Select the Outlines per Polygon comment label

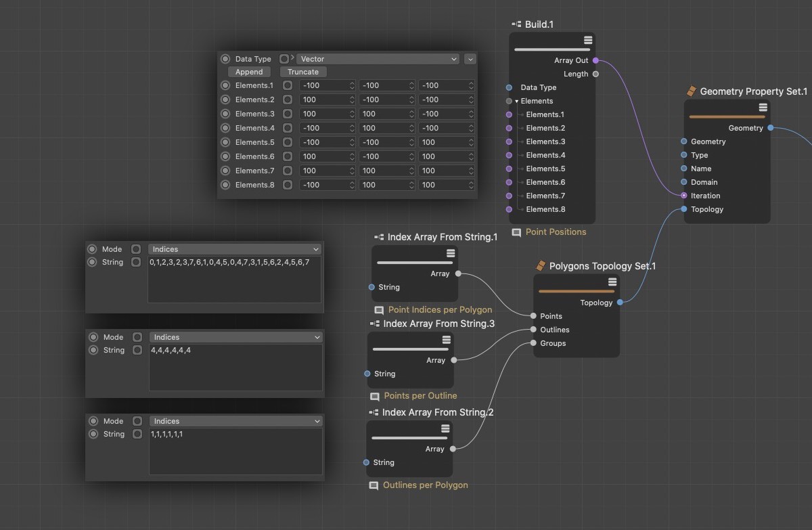(425, 485)
